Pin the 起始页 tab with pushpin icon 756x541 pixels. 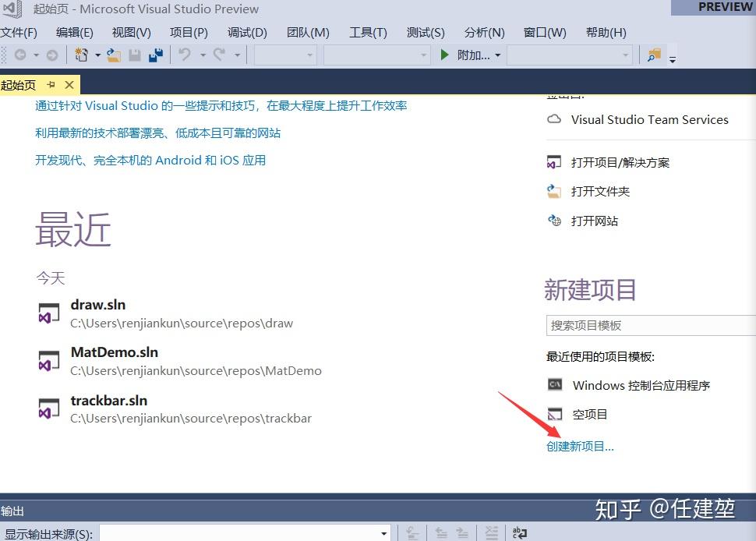(51, 85)
